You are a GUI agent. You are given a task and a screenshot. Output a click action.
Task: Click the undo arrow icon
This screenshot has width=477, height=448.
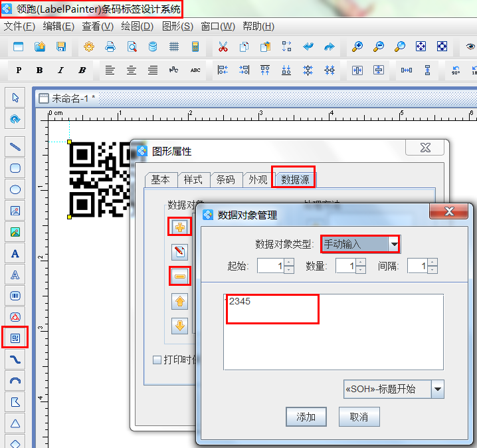(x=308, y=47)
